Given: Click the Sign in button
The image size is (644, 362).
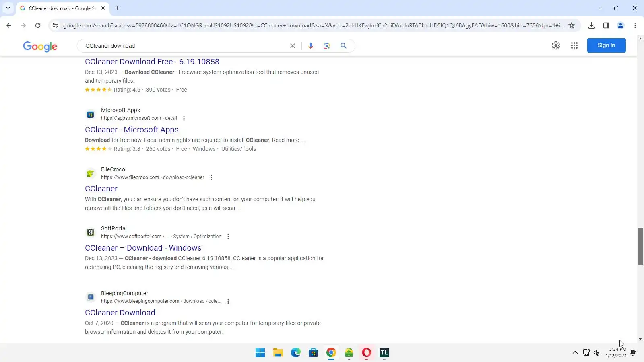Looking at the screenshot, I should (x=606, y=45).
